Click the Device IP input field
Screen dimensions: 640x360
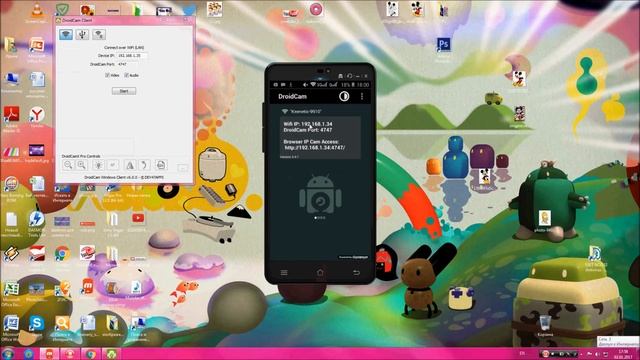[131, 56]
